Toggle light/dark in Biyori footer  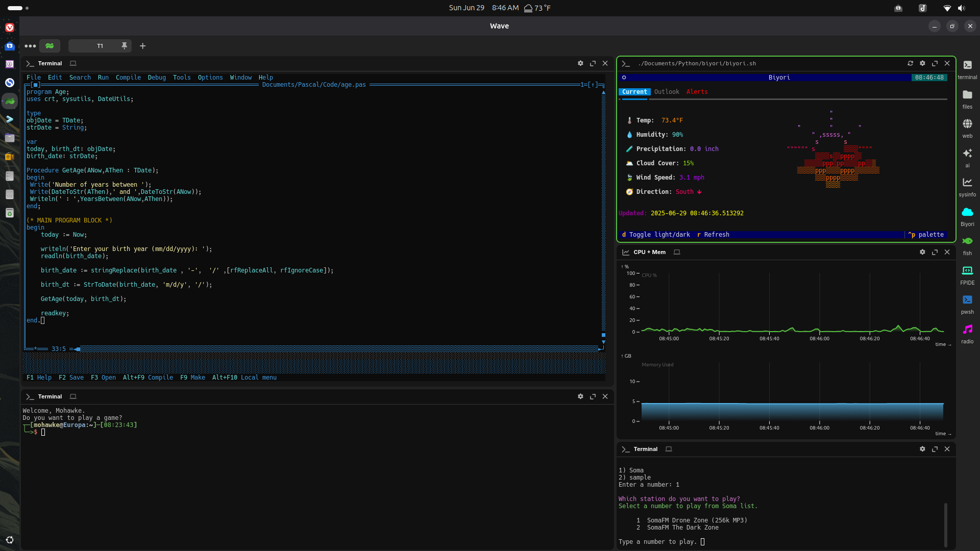coord(656,235)
